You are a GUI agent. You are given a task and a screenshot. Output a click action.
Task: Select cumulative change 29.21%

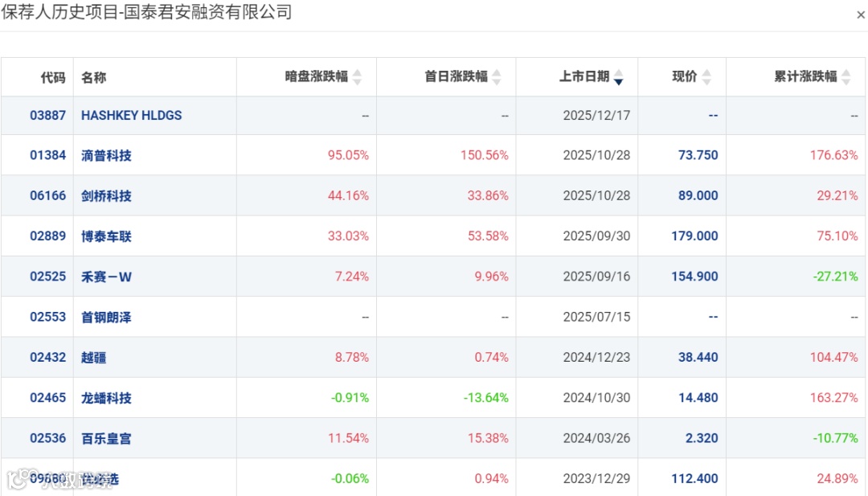point(837,195)
